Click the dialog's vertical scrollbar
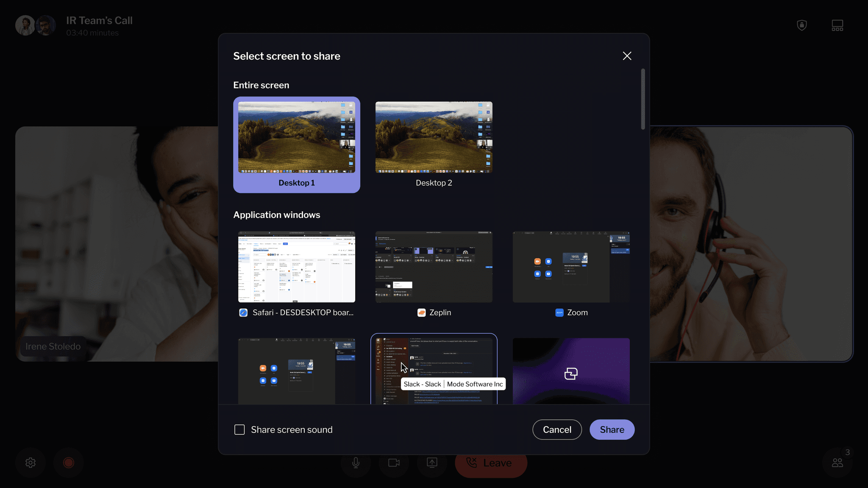The image size is (868, 488). 643,99
